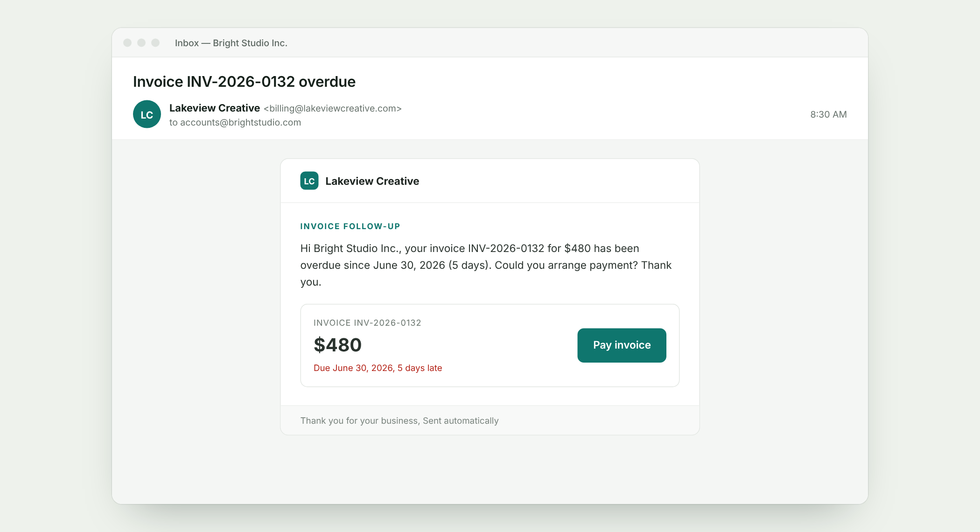Click the Sent automatically footer text
This screenshot has width=980, height=532.
pos(461,420)
